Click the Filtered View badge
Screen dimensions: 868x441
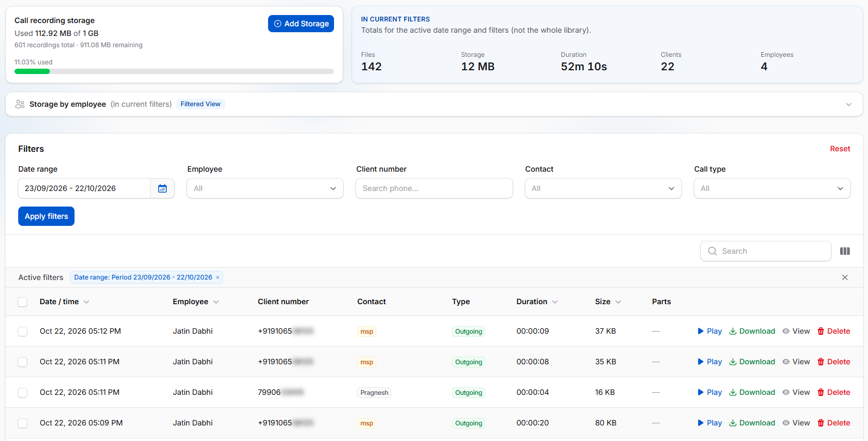pyautogui.click(x=201, y=104)
